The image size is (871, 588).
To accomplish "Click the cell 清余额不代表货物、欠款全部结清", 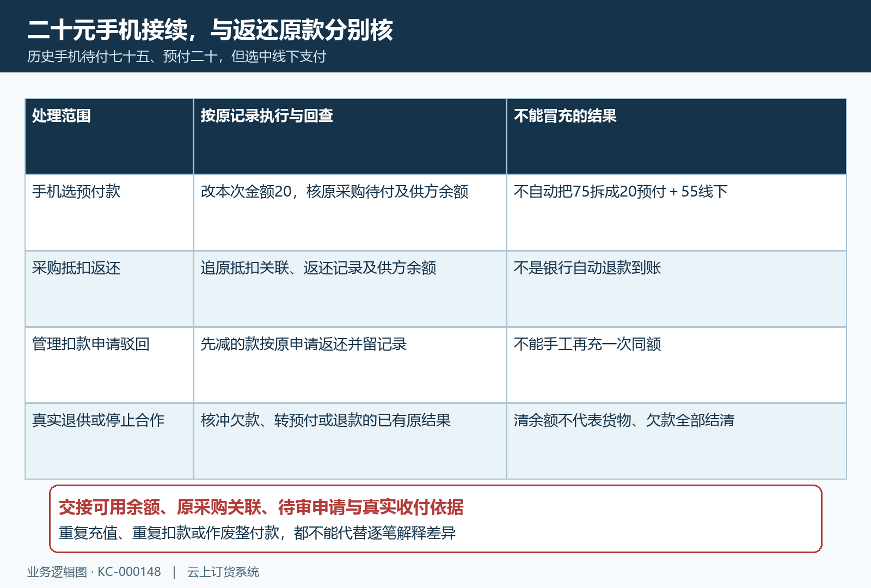I will [677, 441].
